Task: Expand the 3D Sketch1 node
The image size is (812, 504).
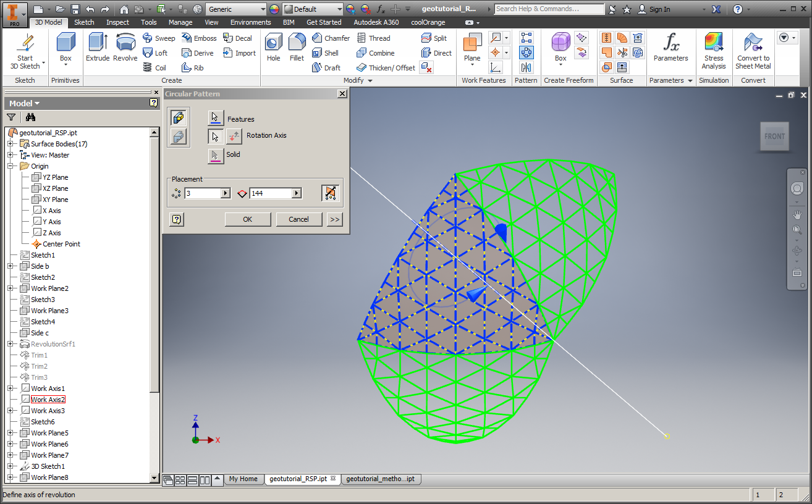Action: tap(11, 466)
